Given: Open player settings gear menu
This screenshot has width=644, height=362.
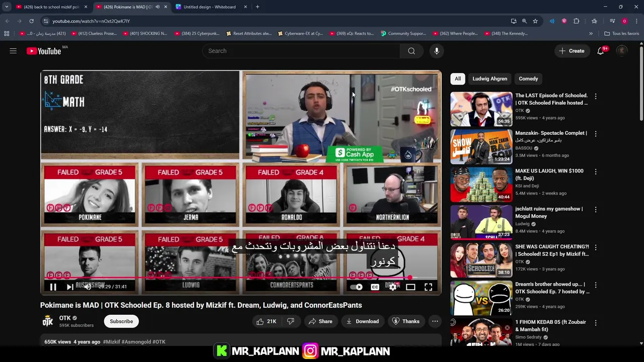Looking at the screenshot, I should pos(393,287).
